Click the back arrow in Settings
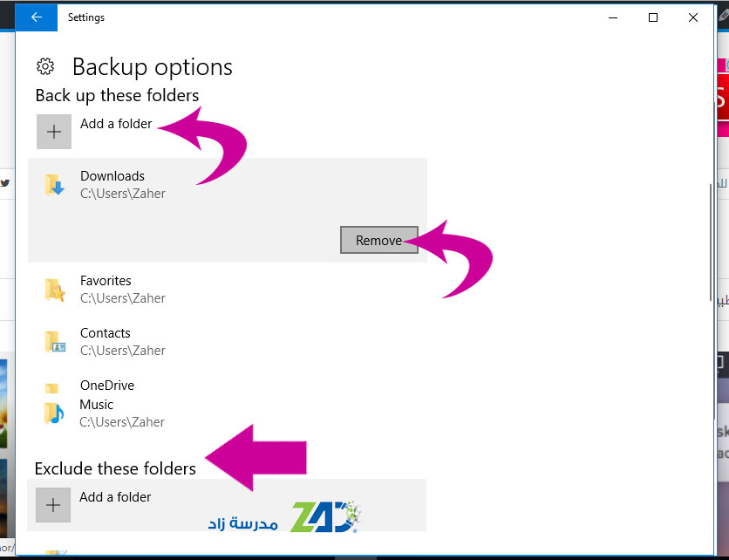The image size is (729, 560). click(37, 17)
